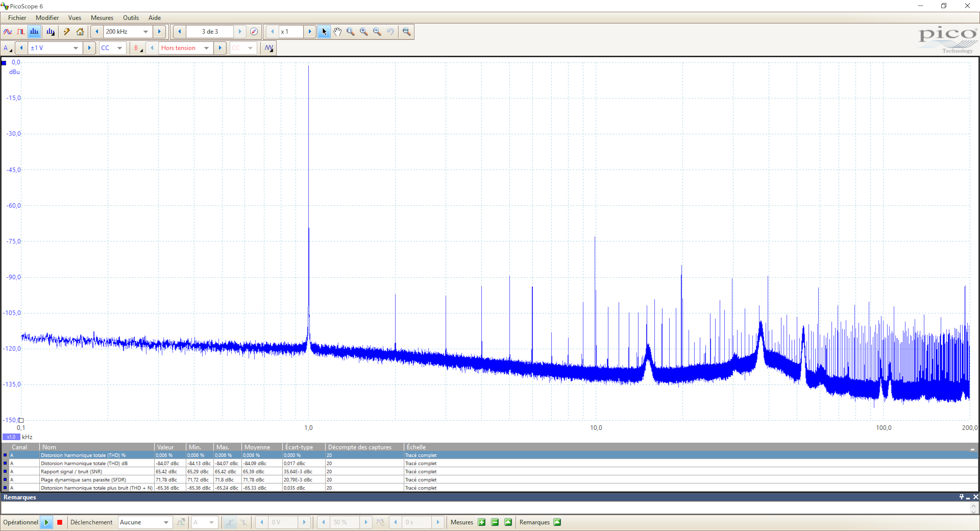
Task: Open channel B 'Hors tension' dropdown
Action: click(x=206, y=48)
